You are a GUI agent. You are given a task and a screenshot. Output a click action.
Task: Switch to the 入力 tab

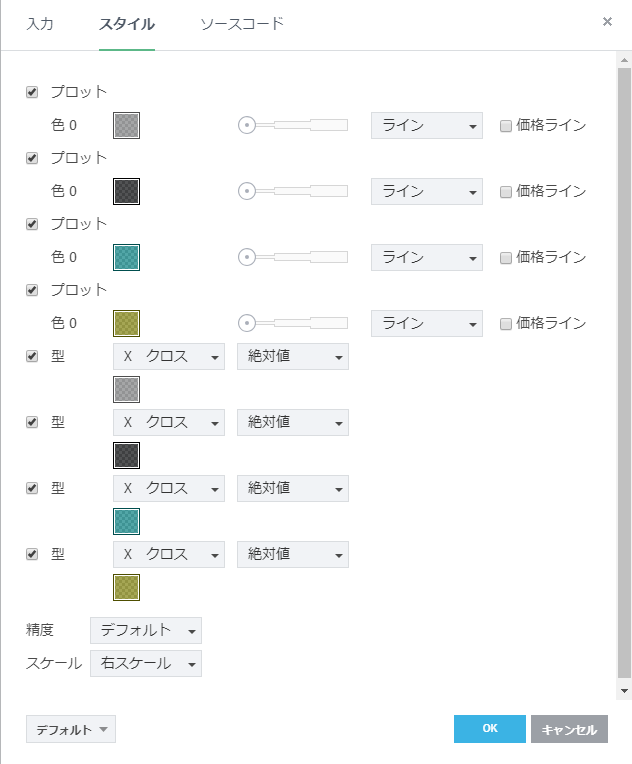40,23
